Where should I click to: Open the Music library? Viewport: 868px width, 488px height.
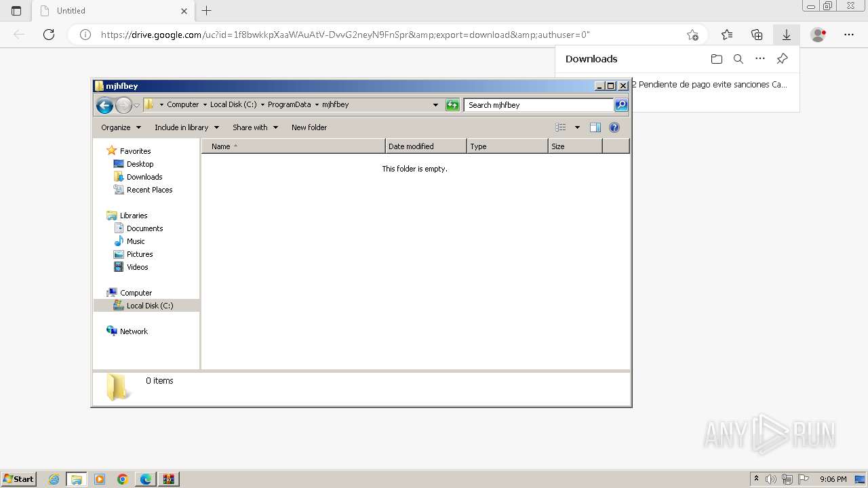click(136, 241)
